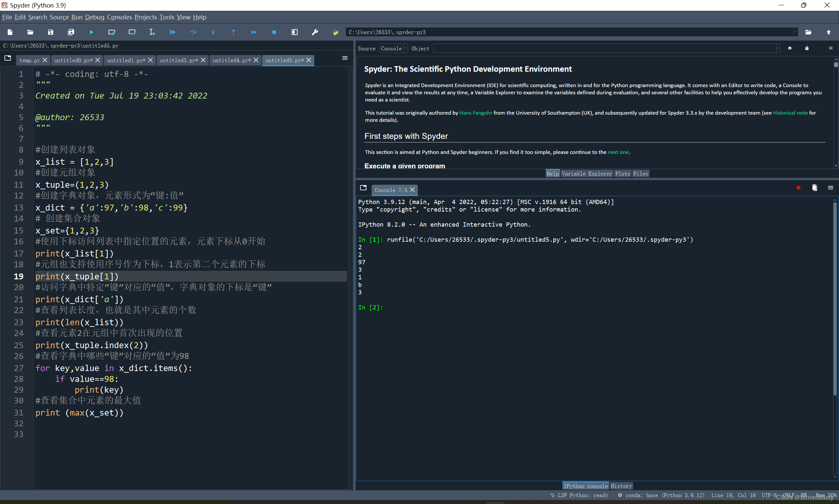This screenshot has width=839, height=504.
Task: Click the Debug file icon
Action: pos(172,32)
